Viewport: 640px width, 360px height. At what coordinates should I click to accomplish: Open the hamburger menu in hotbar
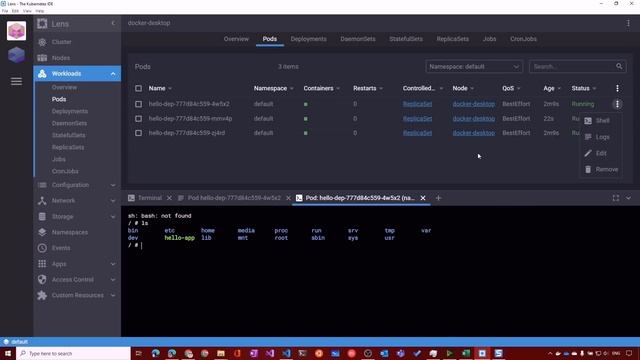click(16, 82)
